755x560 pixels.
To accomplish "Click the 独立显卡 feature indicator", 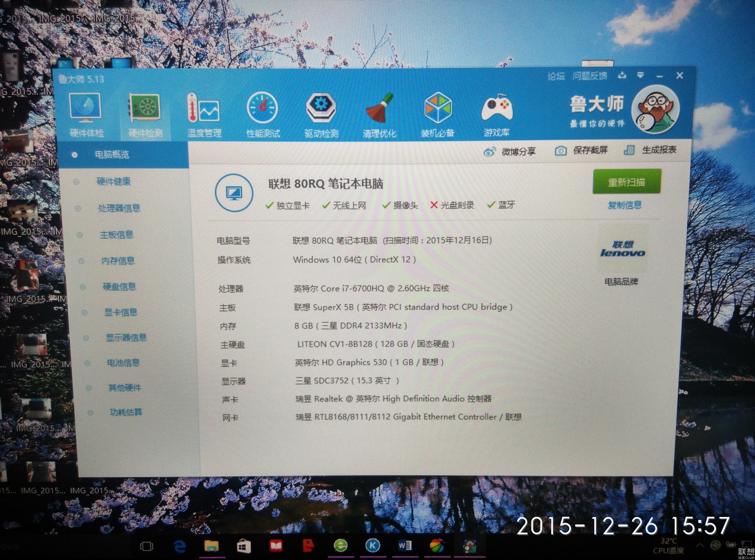I will (x=288, y=206).
